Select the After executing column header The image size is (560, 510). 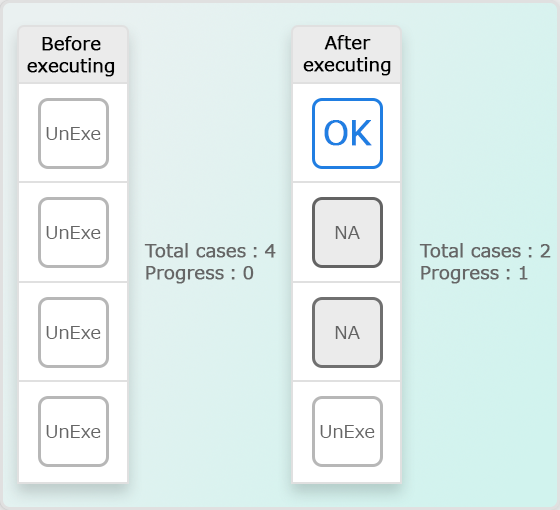[347, 55]
